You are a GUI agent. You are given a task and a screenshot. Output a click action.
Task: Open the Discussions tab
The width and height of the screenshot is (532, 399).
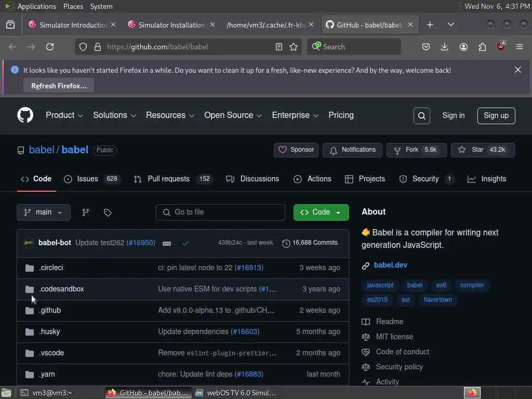pos(252,179)
